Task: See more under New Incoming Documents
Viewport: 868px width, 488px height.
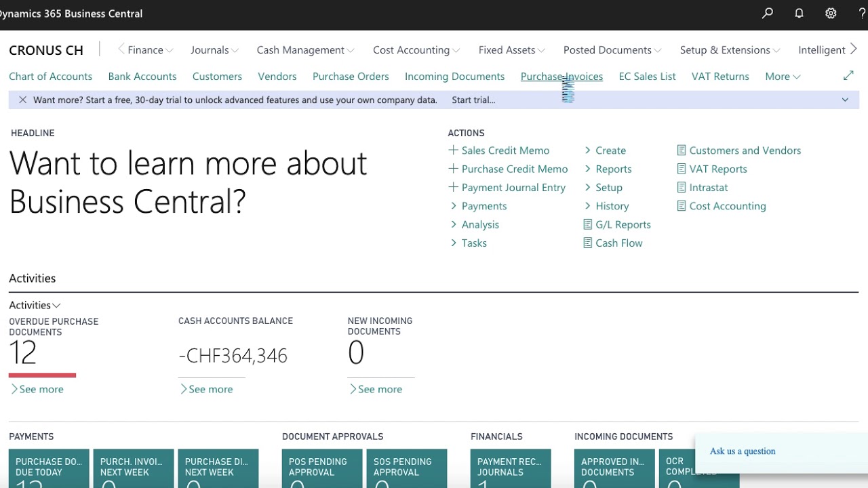Action: click(x=376, y=389)
